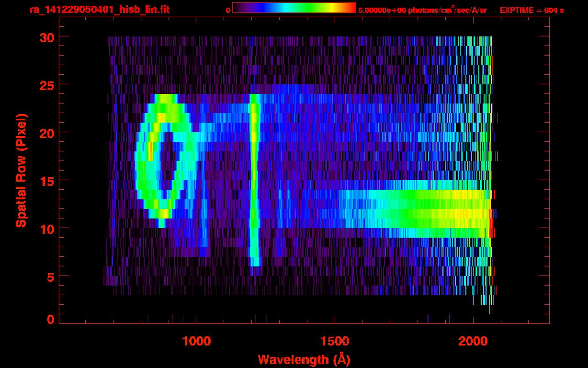Click the rainbow color scale bar

[x=294, y=8]
